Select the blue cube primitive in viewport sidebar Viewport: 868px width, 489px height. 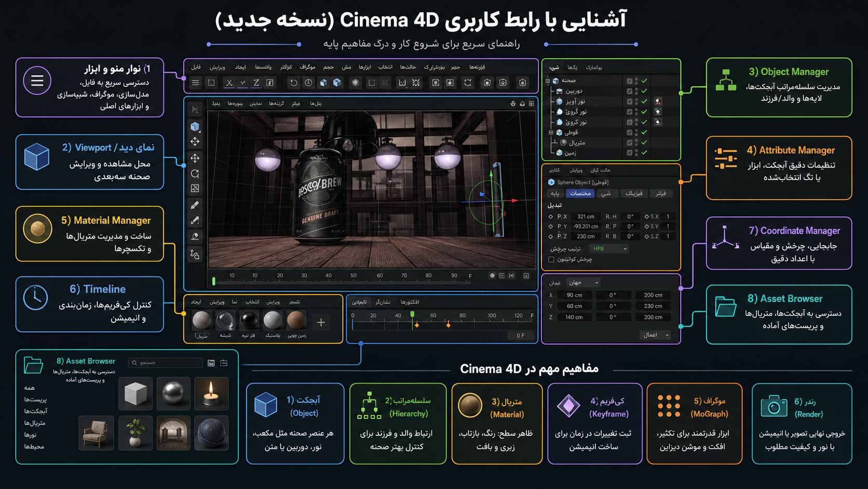(x=195, y=126)
